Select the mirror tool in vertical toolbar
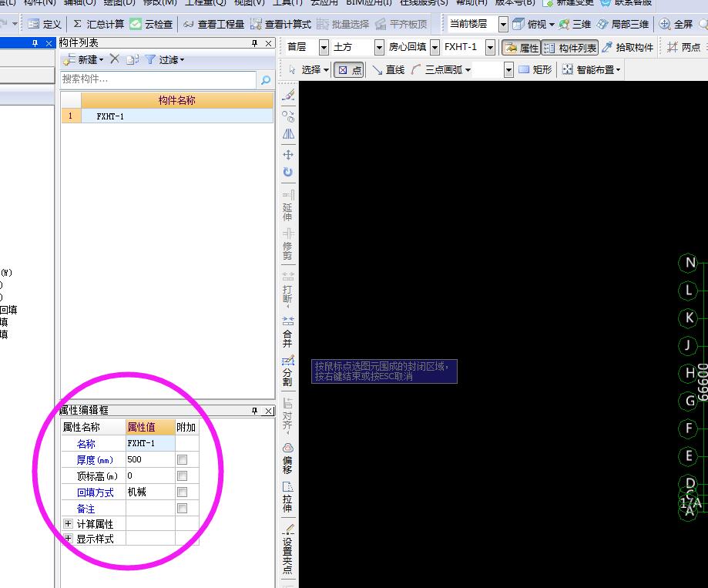This screenshot has height=588, width=708. coord(288,134)
